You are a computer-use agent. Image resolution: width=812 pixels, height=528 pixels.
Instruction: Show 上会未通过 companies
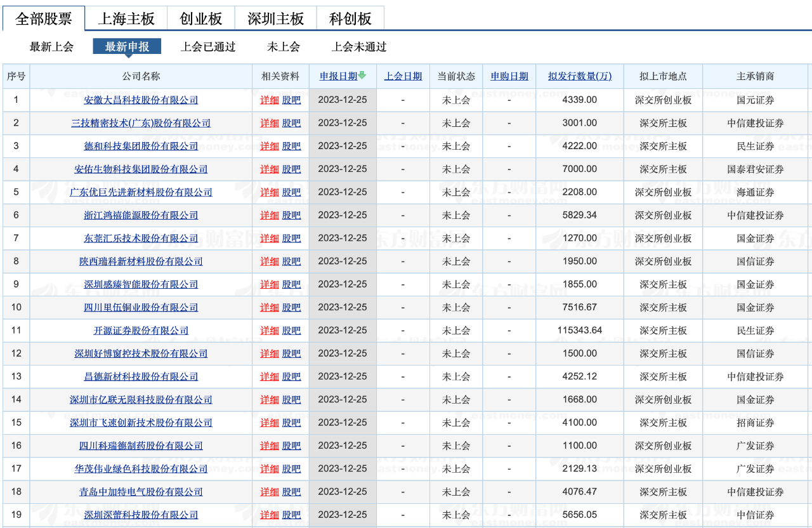(x=359, y=47)
